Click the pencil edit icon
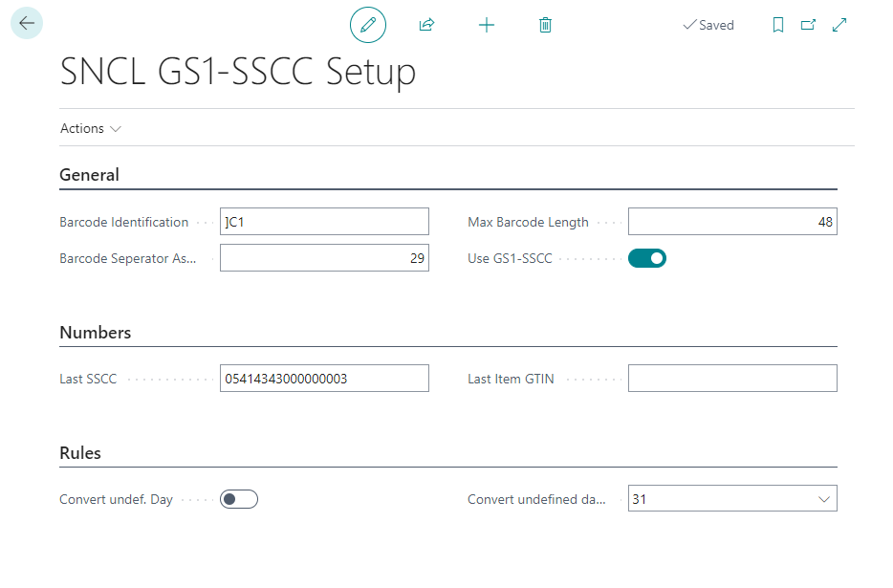This screenshot has height=588, width=893. point(368,25)
